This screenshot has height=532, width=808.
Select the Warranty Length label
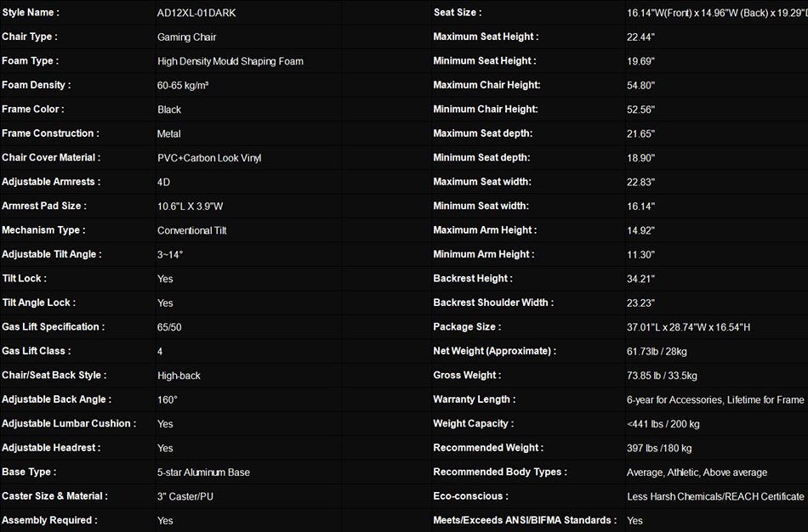(475, 399)
